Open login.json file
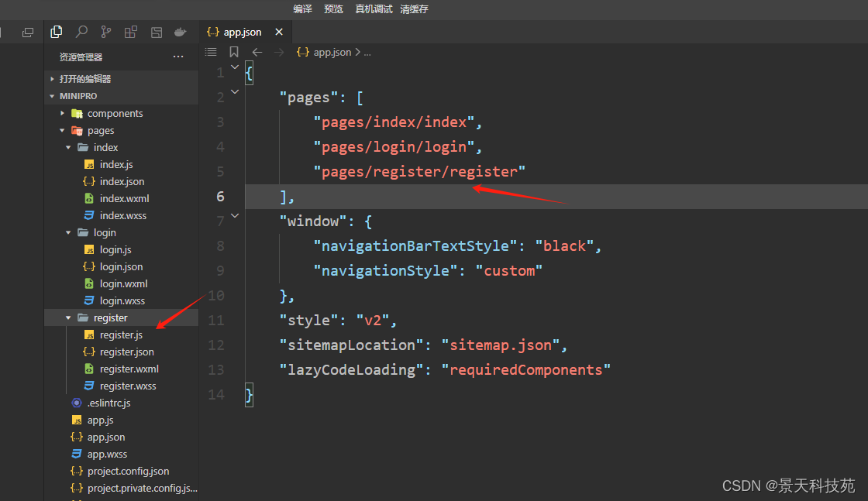The width and height of the screenshot is (868, 501). tap(121, 267)
